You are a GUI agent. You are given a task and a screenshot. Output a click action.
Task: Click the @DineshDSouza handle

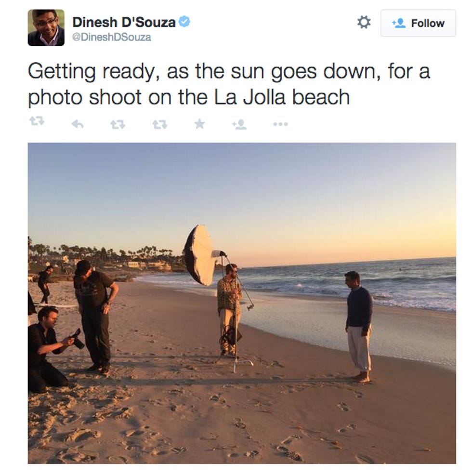(x=111, y=37)
